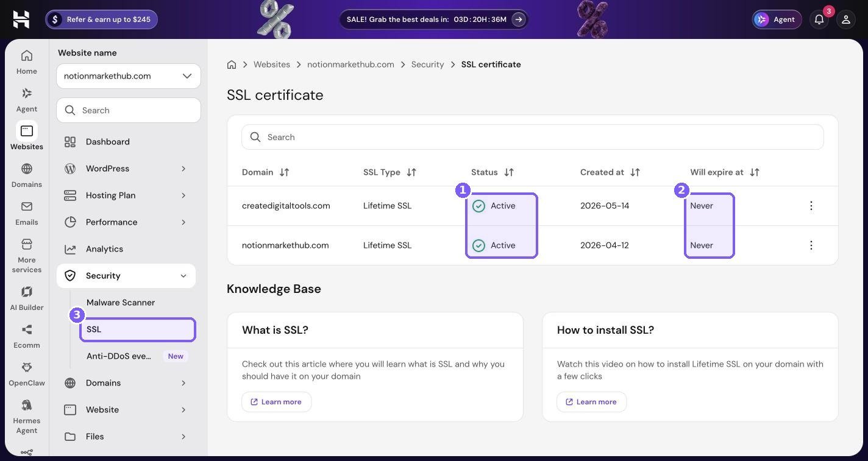The image size is (868, 461).
Task: Open row menu for createdigitaltools.com
Action: point(811,206)
